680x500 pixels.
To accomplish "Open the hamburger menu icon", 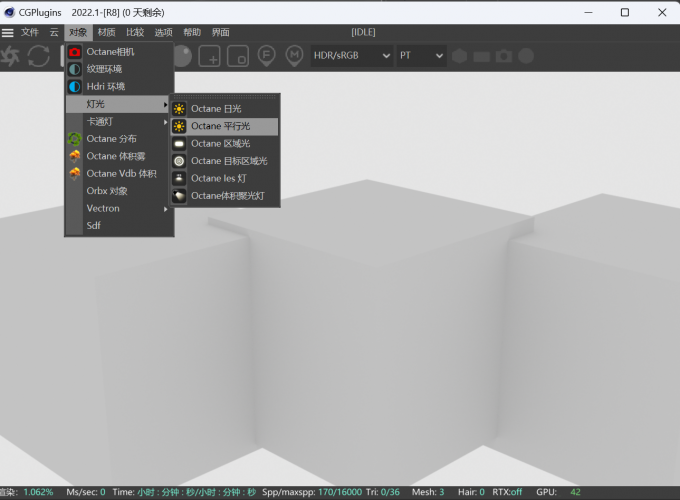I will pyautogui.click(x=7, y=33).
